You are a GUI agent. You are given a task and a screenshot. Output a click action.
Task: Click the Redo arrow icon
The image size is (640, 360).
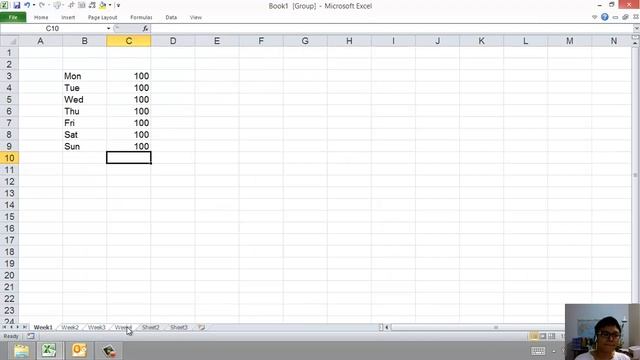click(42, 5)
